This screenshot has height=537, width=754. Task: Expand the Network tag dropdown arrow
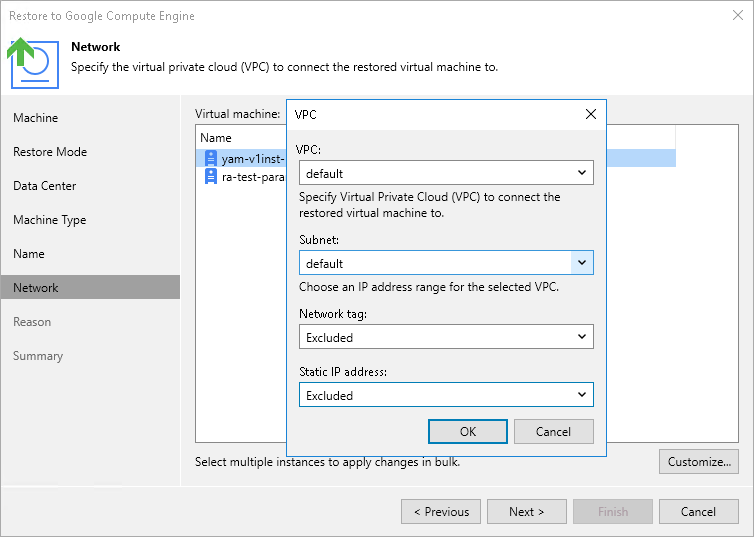[582, 337]
